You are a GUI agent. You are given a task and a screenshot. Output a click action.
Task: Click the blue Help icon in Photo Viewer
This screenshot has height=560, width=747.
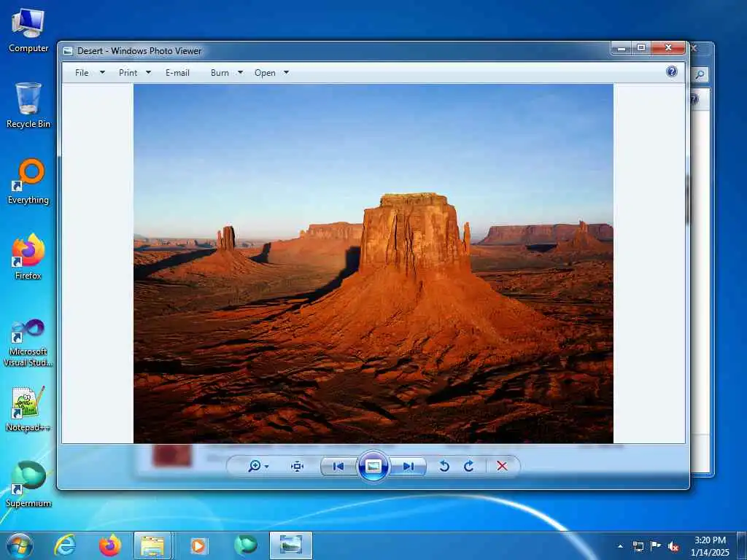pos(672,72)
